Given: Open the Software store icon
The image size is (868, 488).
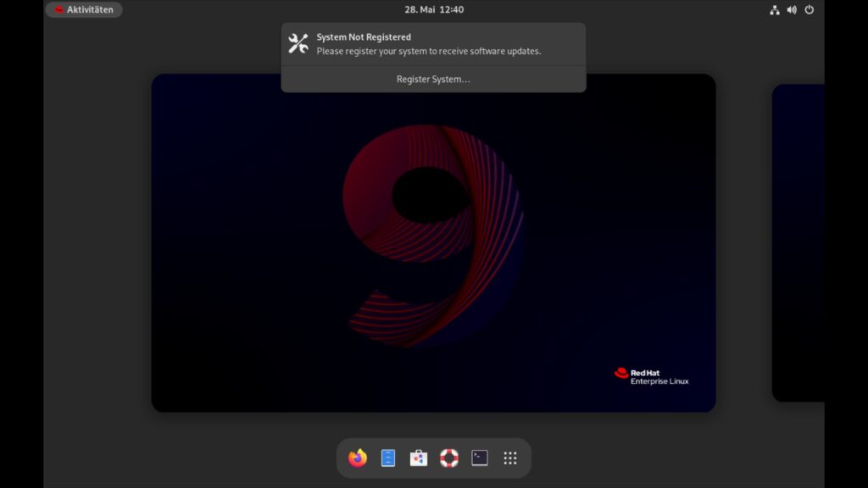Looking at the screenshot, I should pyautogui.click(x=419, y=458).
